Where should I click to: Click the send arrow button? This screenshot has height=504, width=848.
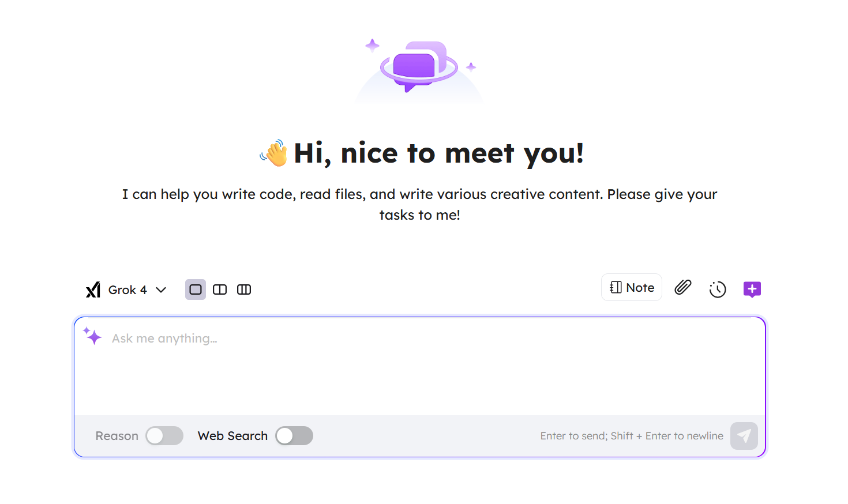[744, 436]
